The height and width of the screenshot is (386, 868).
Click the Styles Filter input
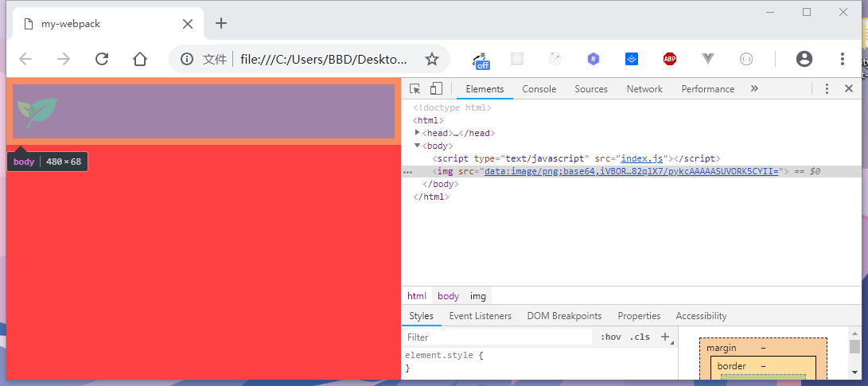click(498, 337)
